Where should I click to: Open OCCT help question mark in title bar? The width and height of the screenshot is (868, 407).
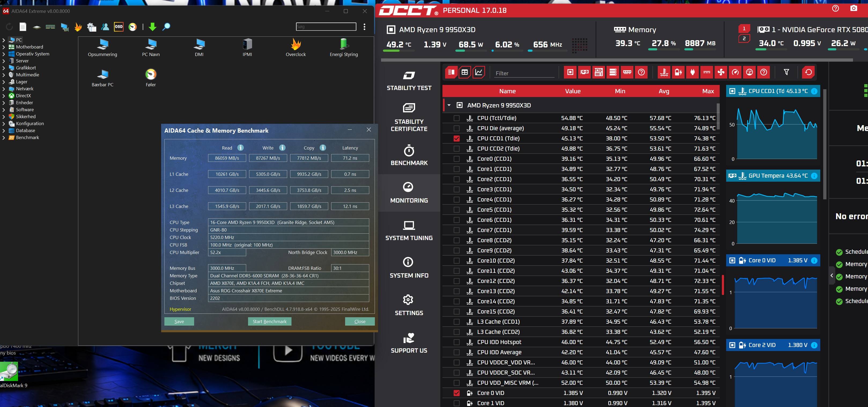pos(835,8)
